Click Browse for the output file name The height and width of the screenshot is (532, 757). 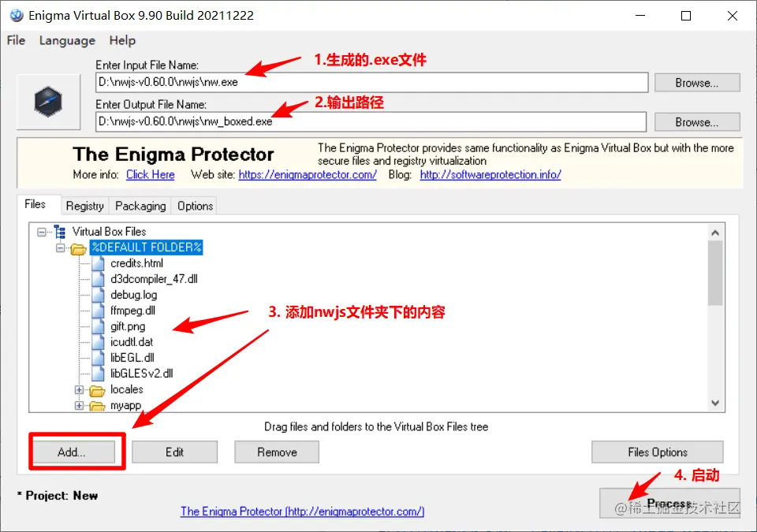pos(697,122)
